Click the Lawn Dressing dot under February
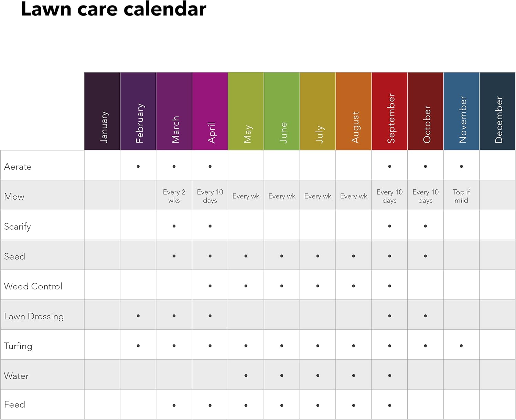This screenshot has height=420, width=516. pos(138,316)
